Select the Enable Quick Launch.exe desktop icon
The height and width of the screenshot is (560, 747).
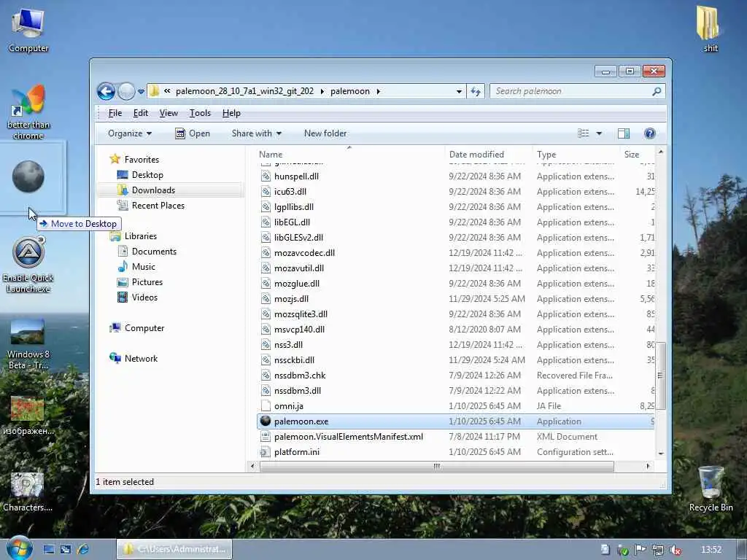click(28, 265)
